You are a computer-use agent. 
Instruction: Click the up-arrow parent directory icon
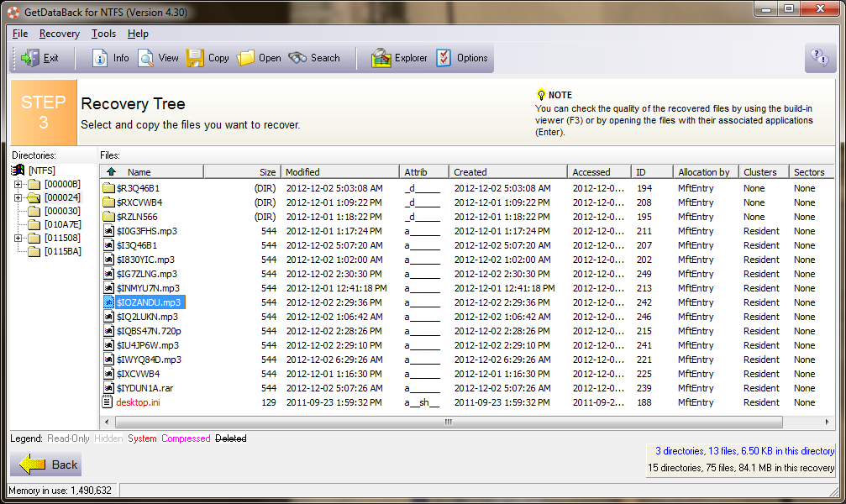[x=111, y=171]
